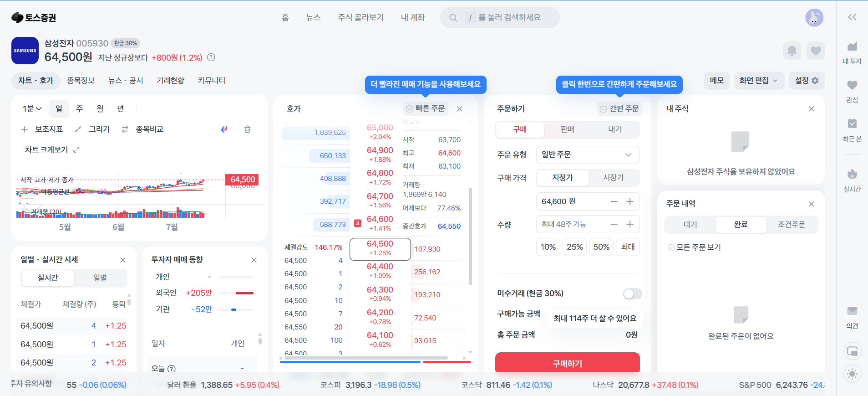The height and width of the screenshot is (396, 868).
Task: Open 뉴스 · 공시 tab
Action: click(126, 81)
